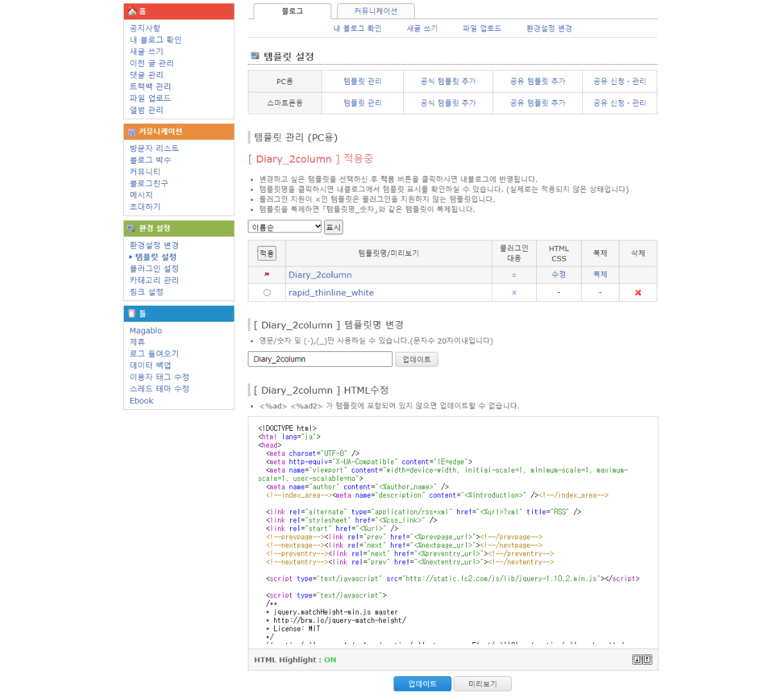Click the blue 업데이트 button under the HTML editor
The width and height of the screenshot is (780, 700).
(x=422, y=684)
